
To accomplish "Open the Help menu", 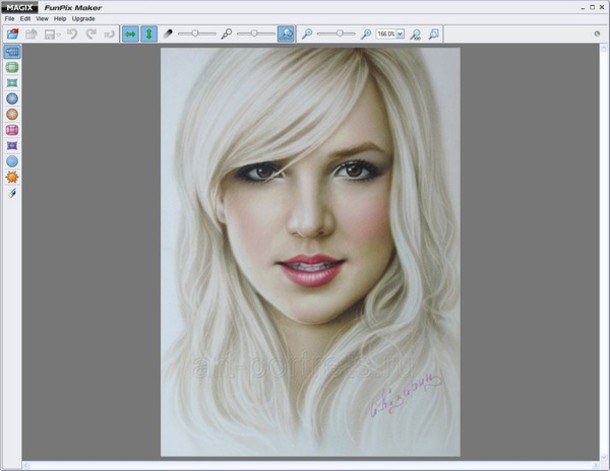I will point(60,18).
